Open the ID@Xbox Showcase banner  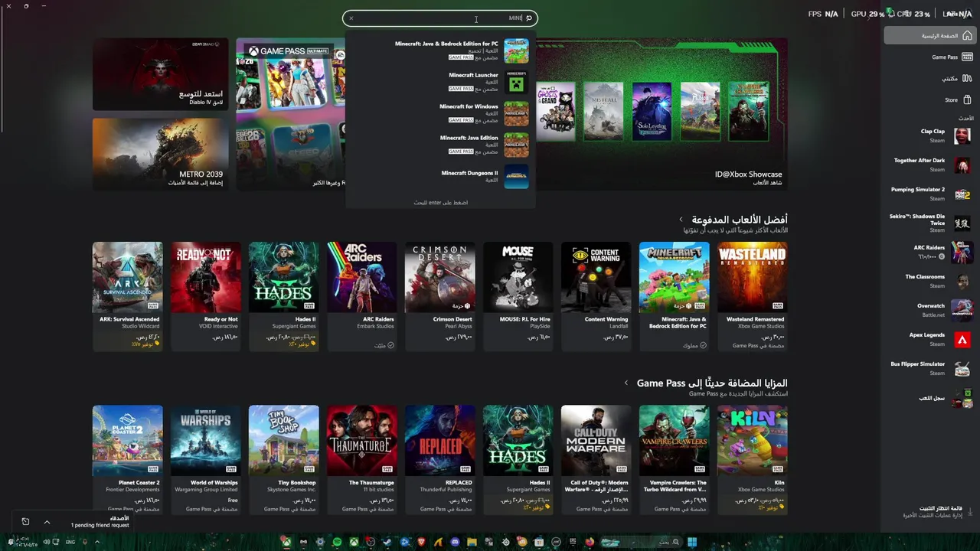(661, 113)
